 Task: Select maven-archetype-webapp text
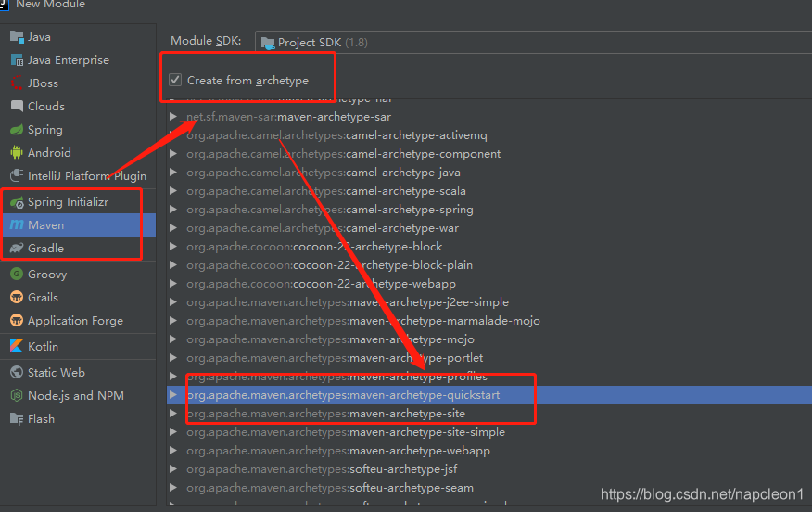click(420, 451)
